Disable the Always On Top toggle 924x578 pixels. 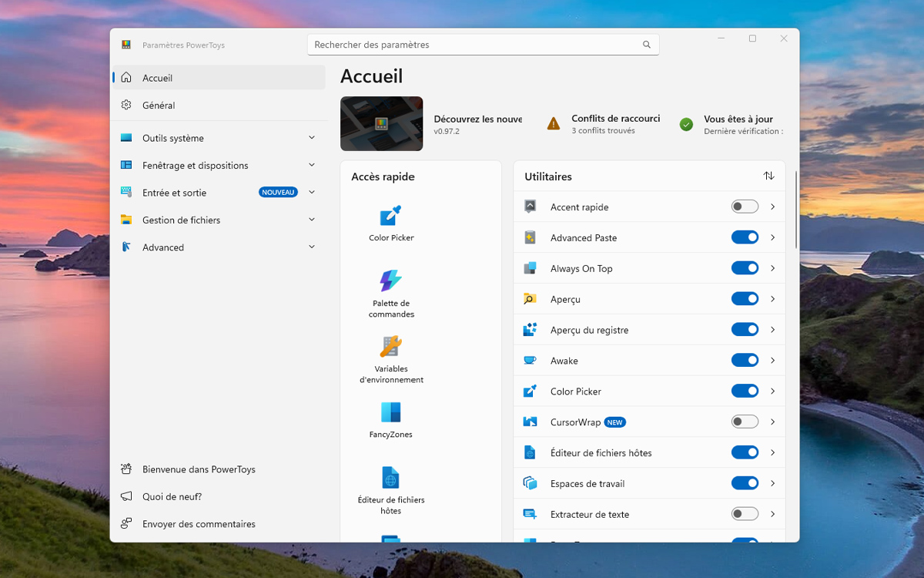click(745, 268)
